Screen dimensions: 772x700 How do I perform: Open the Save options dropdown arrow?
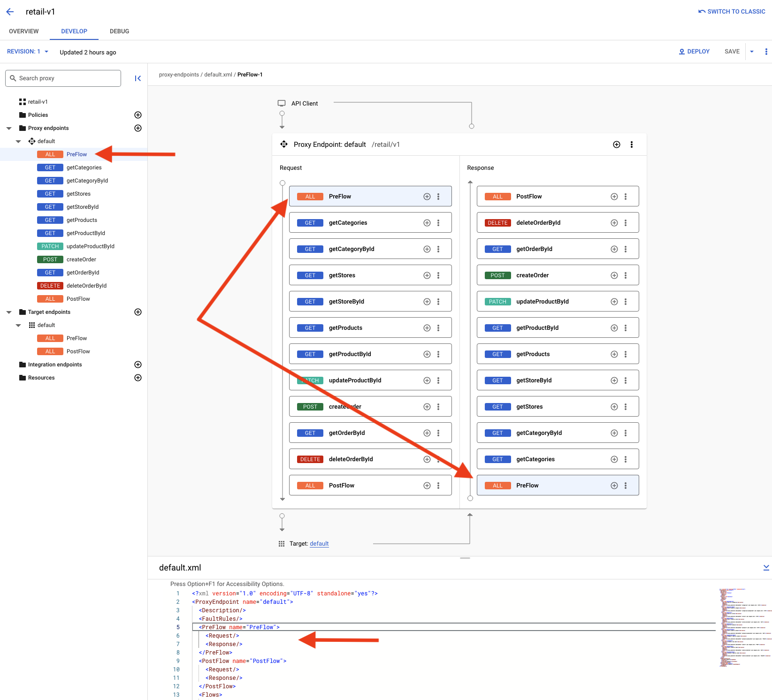752,52
